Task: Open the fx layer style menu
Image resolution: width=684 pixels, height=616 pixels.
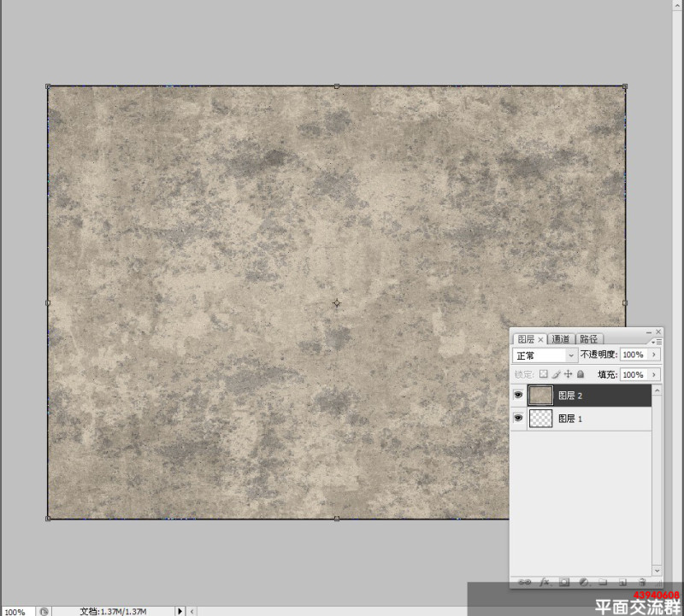Action: pyautogui.click(x=545, y=582)
